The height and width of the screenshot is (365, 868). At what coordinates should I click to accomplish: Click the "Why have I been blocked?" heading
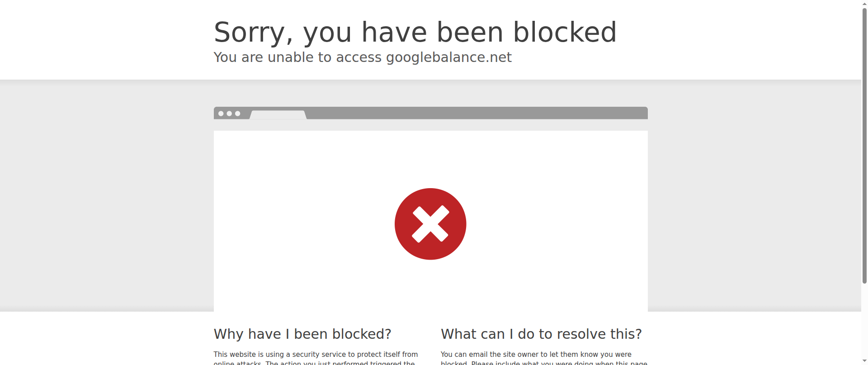pyautogui.click(x=302, y=334)
